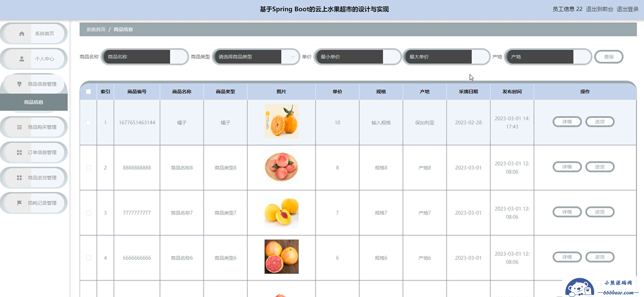The width and height of the screenshot is (644, 297).
Task: Click 系统首页 breadcrumb link
Action: tap(96, 30)
